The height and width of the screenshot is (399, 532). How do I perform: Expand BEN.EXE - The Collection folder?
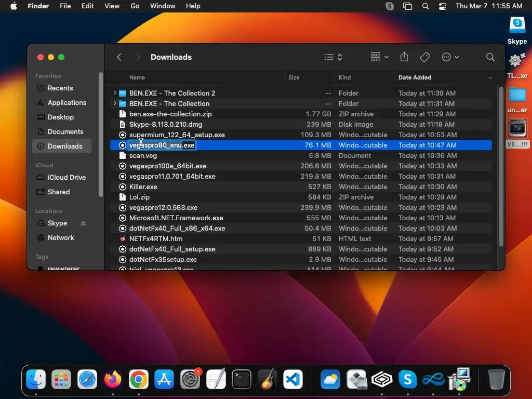(115, 103)
